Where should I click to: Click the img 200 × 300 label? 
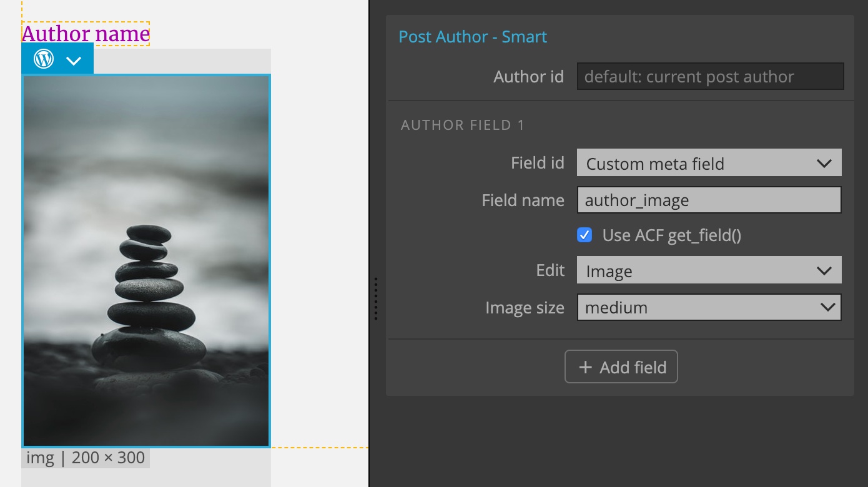click(x=86, y=458)
